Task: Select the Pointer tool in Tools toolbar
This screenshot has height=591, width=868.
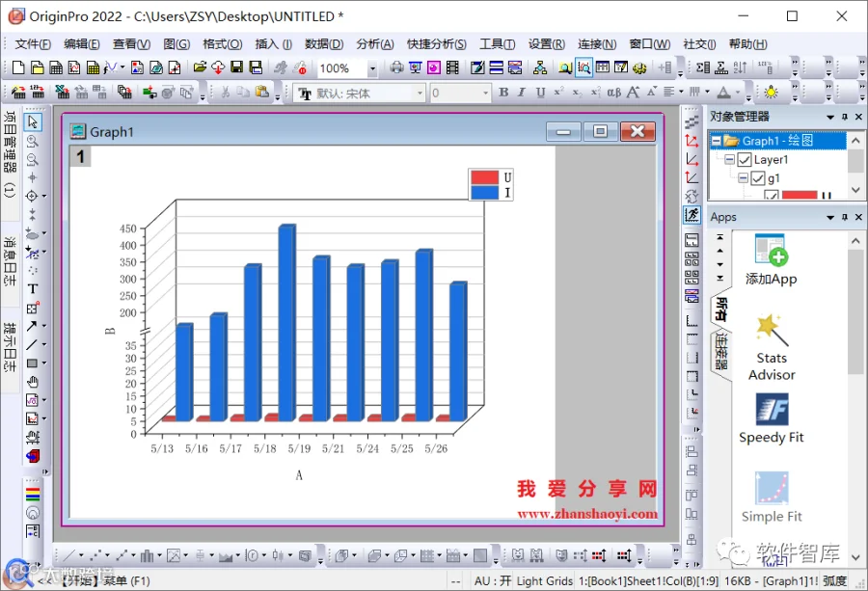Action: (33, 121)
